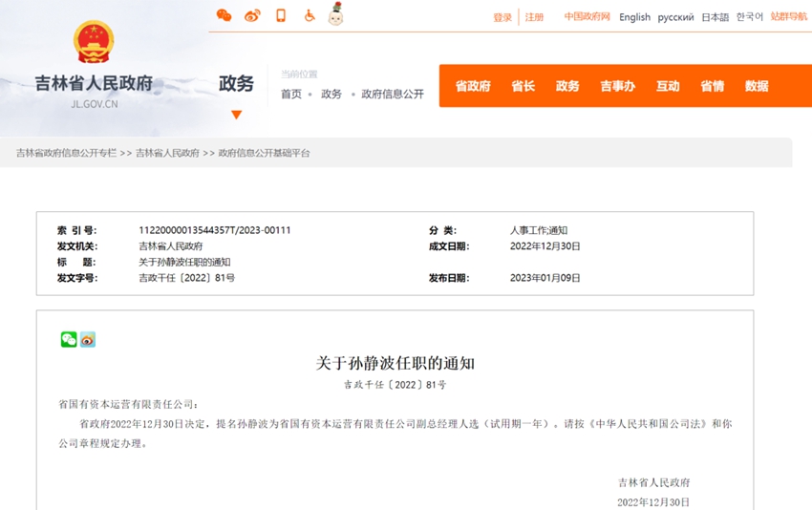This screenshot has height=510, width=812.
Task: Click 政府信息公开 breadcrumb link
Action: click(392, 94)
